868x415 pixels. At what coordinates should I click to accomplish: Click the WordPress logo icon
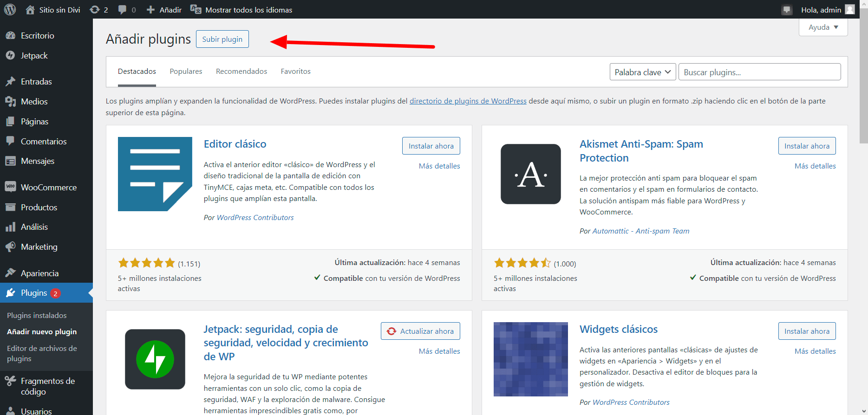[x=10, y=9]
